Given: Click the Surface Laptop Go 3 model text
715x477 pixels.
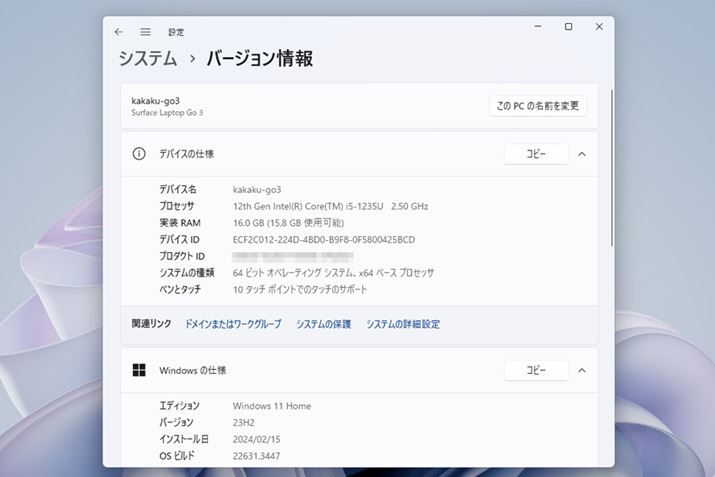Looking at the screenshot, I should [167, 113].
